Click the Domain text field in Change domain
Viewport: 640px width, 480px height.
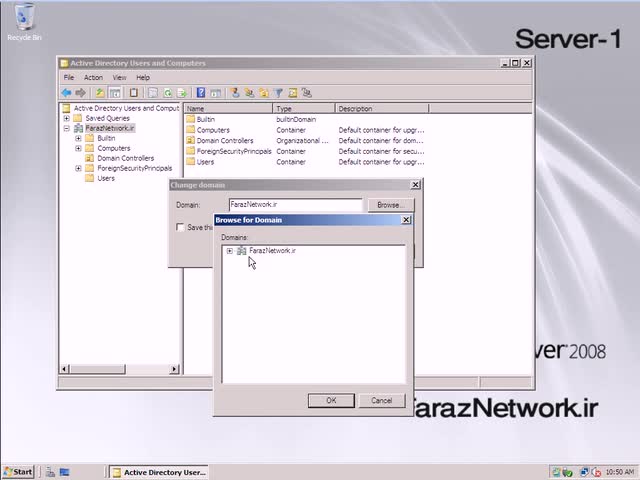click(296, 205)
